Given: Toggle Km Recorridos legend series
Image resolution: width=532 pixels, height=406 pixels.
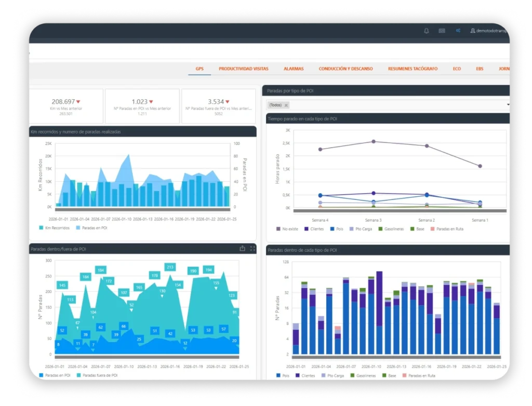Looking at the screenshot, I should 54,228.
